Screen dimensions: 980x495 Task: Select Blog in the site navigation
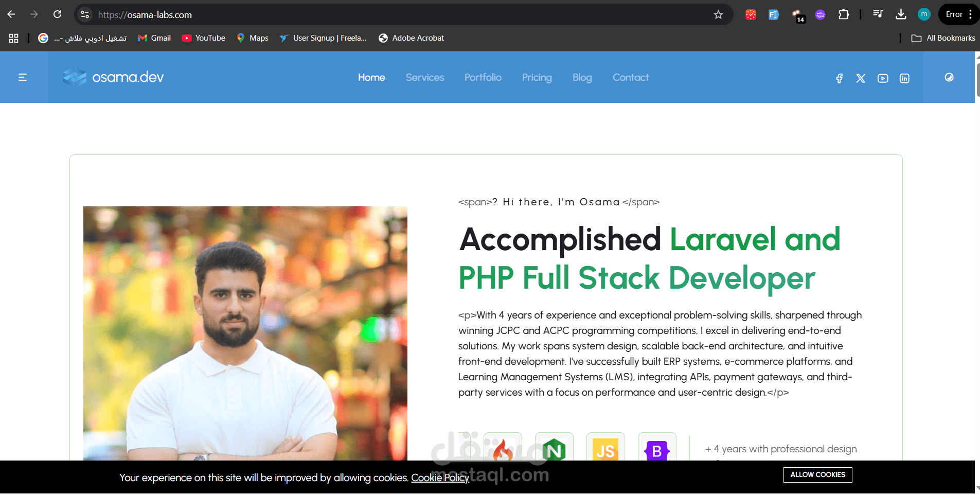pyautogui.click(x=582, y=77)
